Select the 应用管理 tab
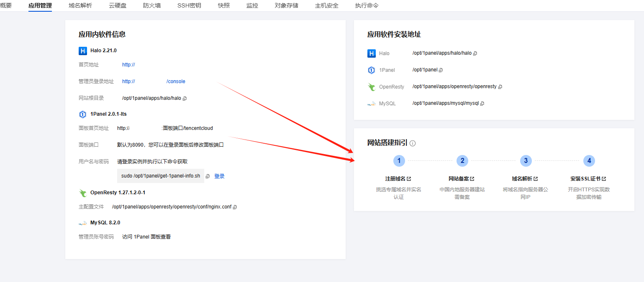644x282 pixels. pyautogui.click(x=40, y=5)
